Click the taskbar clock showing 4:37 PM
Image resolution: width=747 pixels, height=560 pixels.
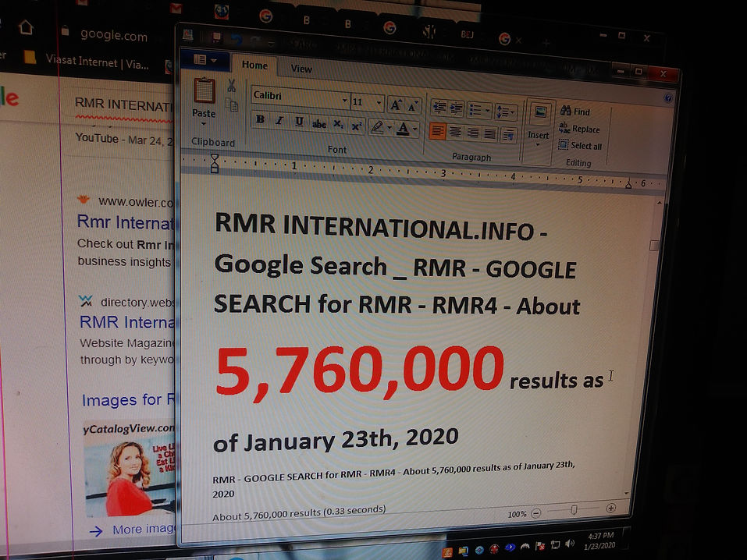pos(600,541)
